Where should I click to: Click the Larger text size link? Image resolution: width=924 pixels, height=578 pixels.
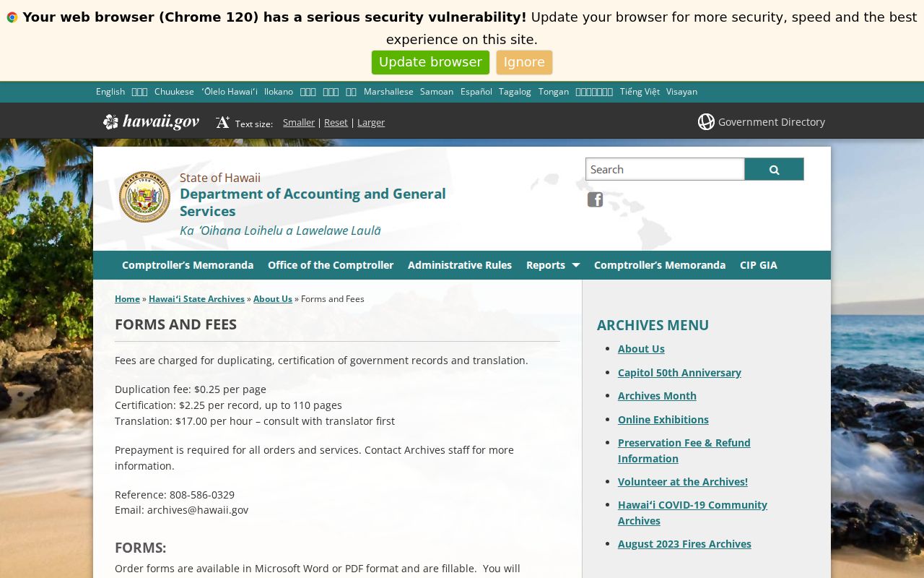tap(371, 122)
